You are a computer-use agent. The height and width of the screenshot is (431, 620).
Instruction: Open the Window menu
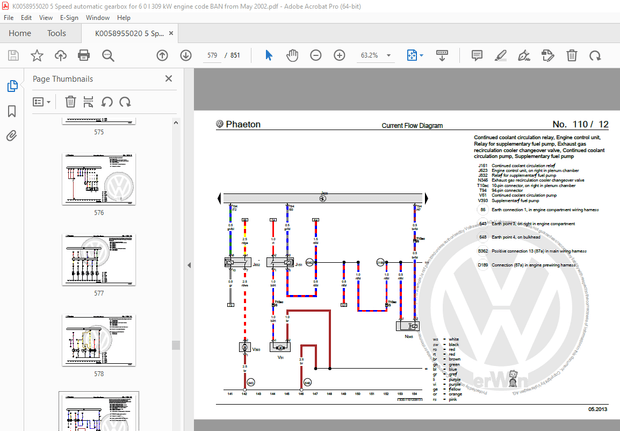[98, 18]
